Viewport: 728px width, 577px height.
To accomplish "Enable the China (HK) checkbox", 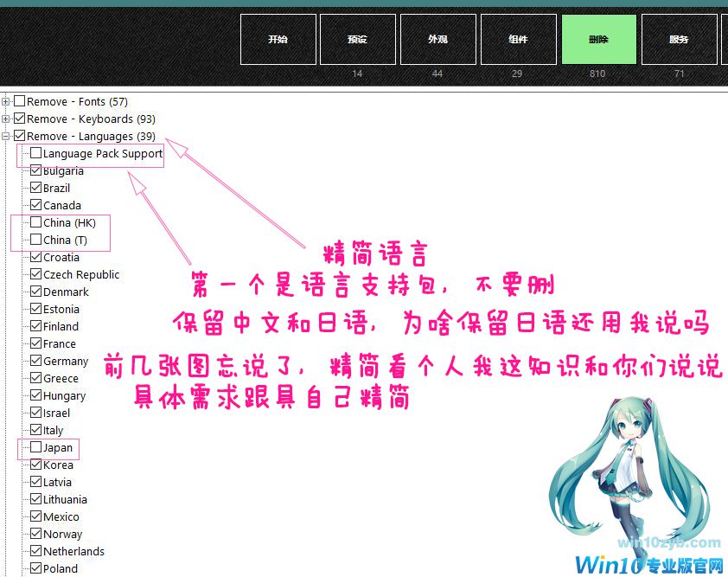I will 35,223.
